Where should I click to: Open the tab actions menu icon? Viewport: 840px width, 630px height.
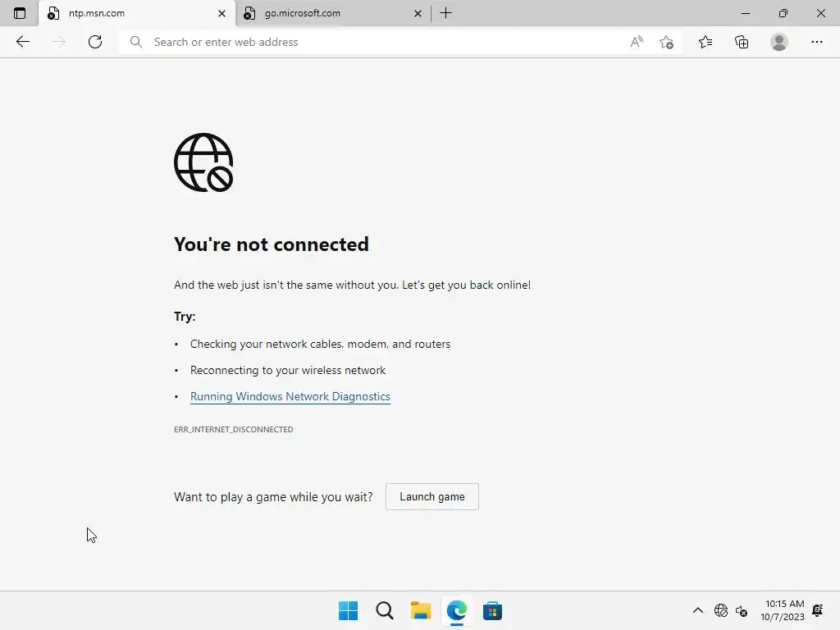coord(20,13)
